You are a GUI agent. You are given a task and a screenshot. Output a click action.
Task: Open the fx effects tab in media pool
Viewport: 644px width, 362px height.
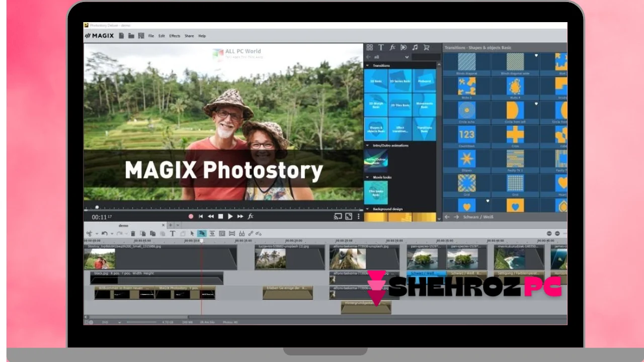pos(392,47)
